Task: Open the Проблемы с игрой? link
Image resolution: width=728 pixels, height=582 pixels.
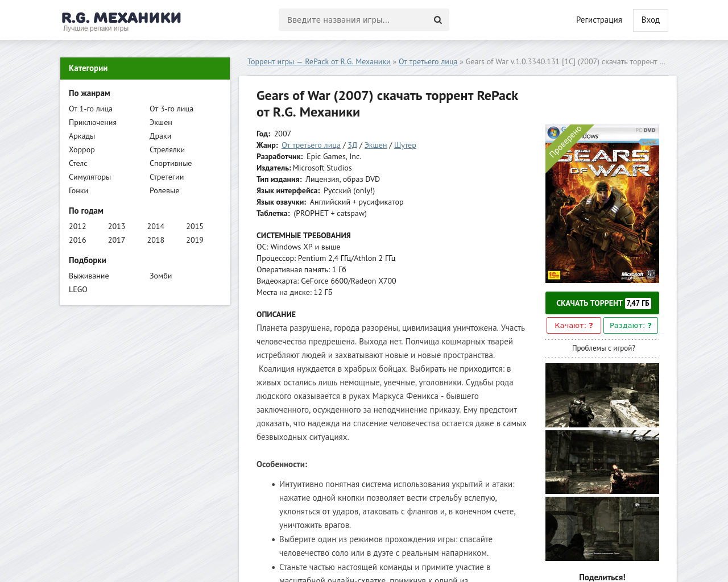Action: point(603,348)
